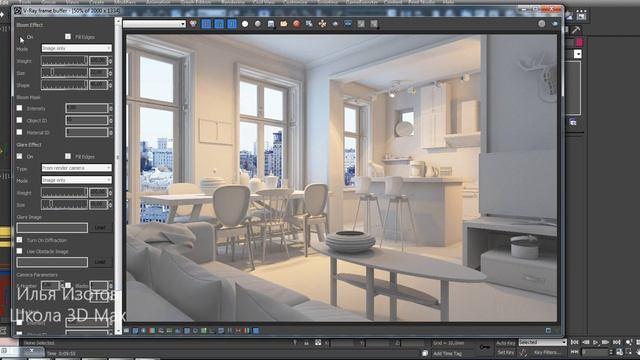
Task: Load image folder icon in frame buffer
Action: (284, 24)
